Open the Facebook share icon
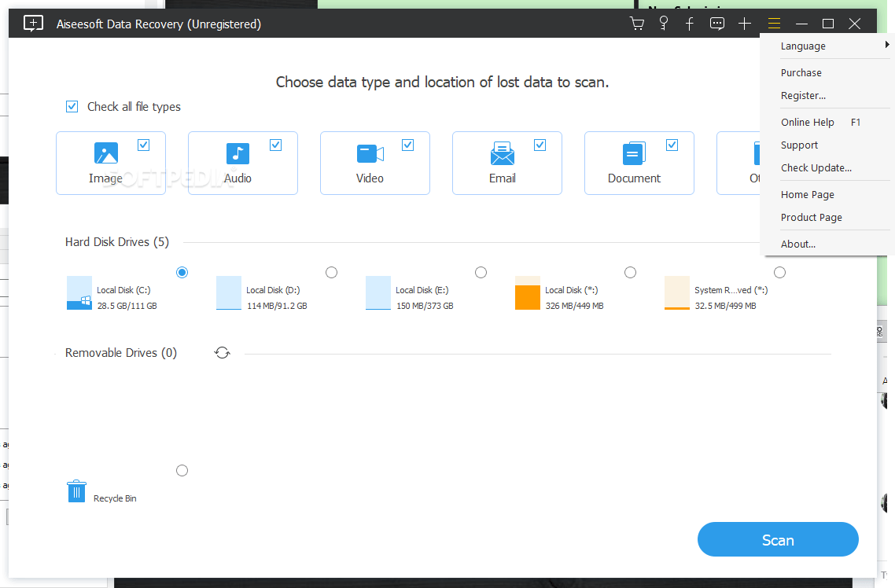This screenshot has width=895, height=588. point(690,24)
